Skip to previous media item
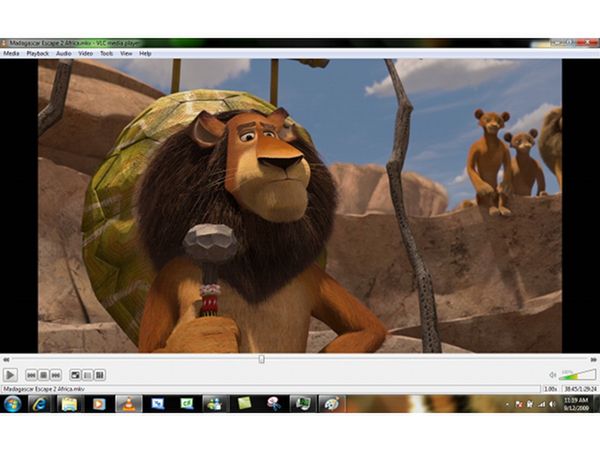This screenshot has width=600, height=450. [31, 375]
